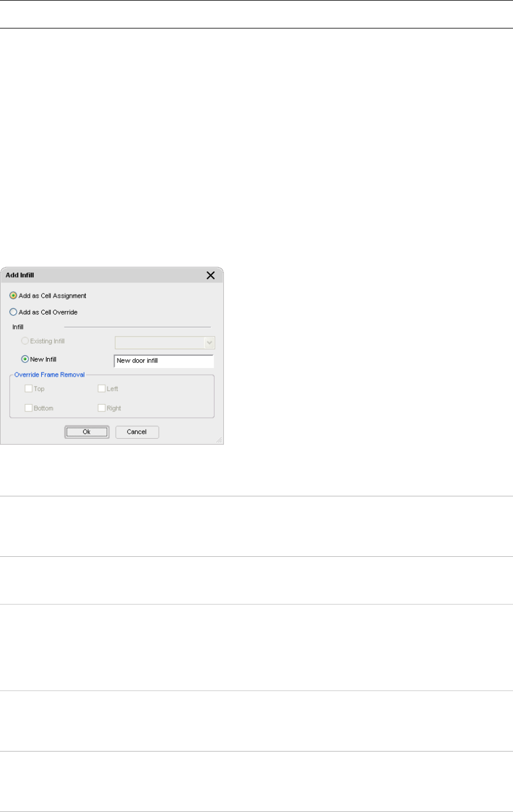The height and width of the screenshot is (812, 513).
Task: Click the Add Infill dialog title
Action: pos(20,276)
